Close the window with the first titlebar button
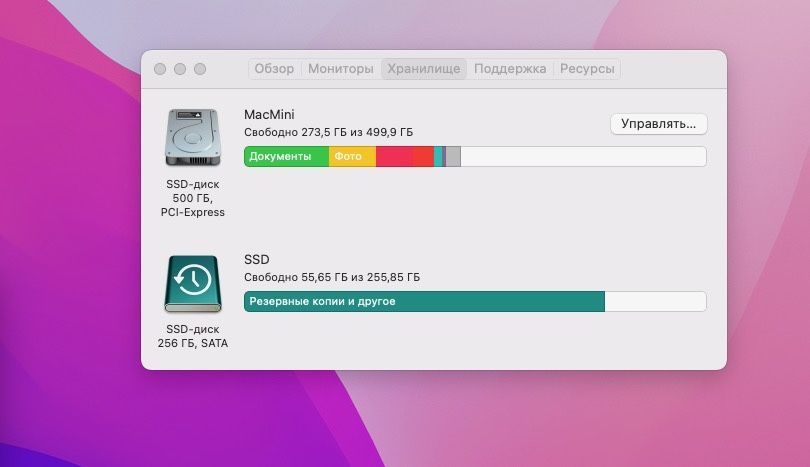 coord(160,69)
